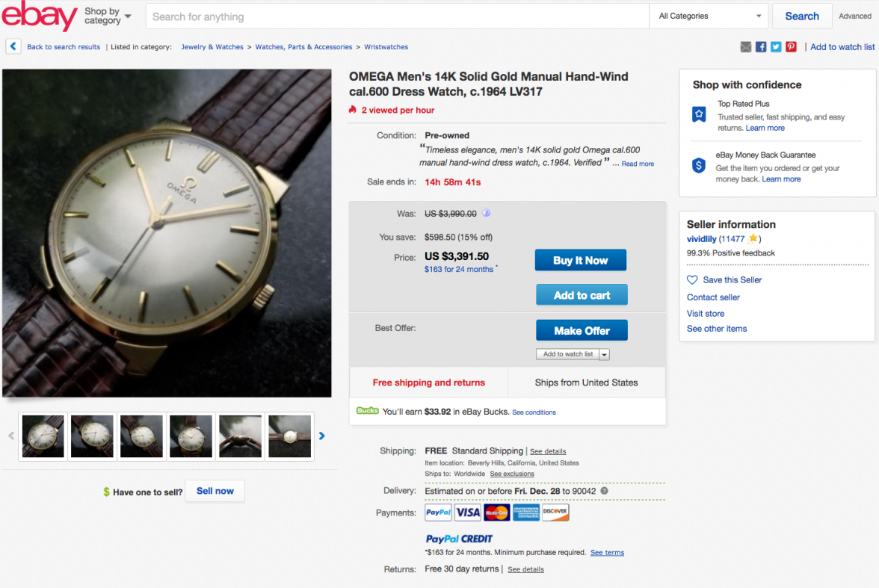The height and width of the screenshot is (588, 879).
Task: Open the Add to watch list dropdown arrow
Action: tap(604, 354)
